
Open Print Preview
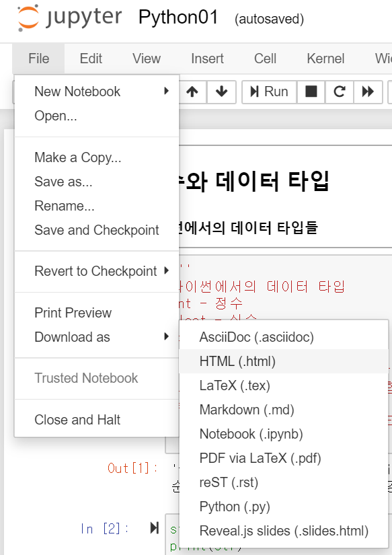click(x=97, y=313)
